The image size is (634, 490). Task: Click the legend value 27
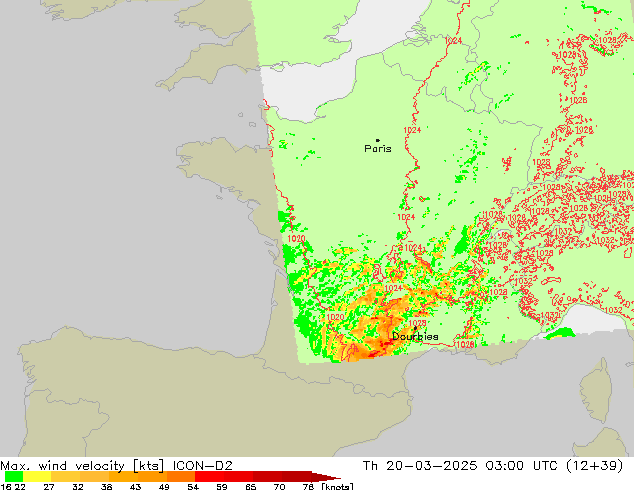click(49, 486)
